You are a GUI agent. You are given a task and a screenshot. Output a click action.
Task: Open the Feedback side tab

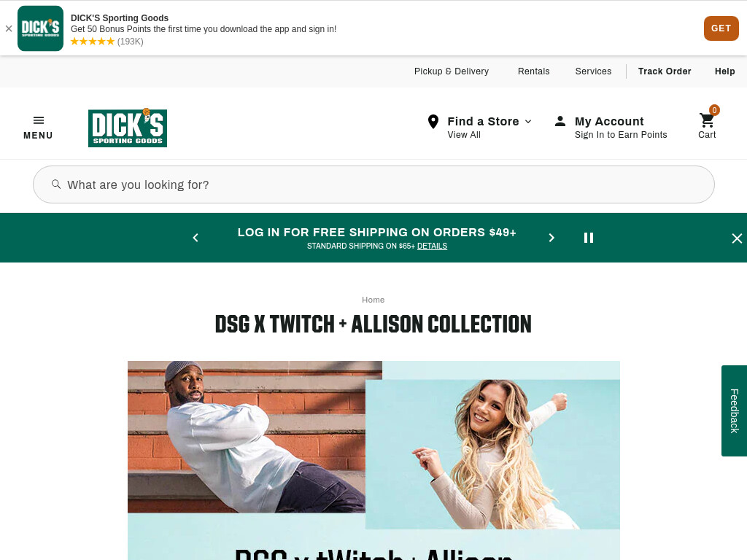[x=734, y=411]
